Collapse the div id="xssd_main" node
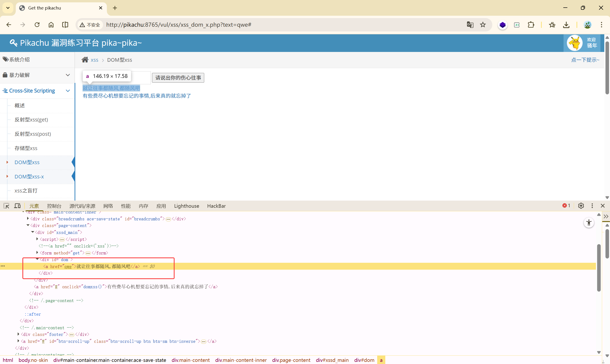Viewport: 610px width, 364px height. (x=33, y=232)
